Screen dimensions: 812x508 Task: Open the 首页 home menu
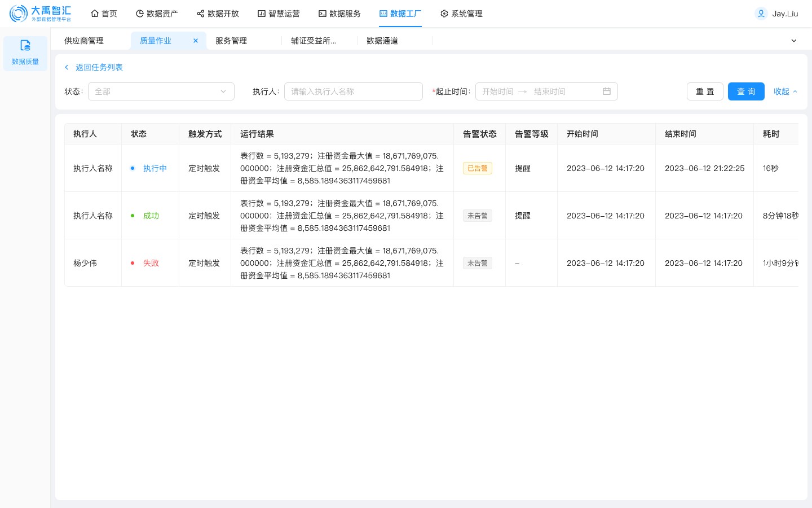click(104, 14)
